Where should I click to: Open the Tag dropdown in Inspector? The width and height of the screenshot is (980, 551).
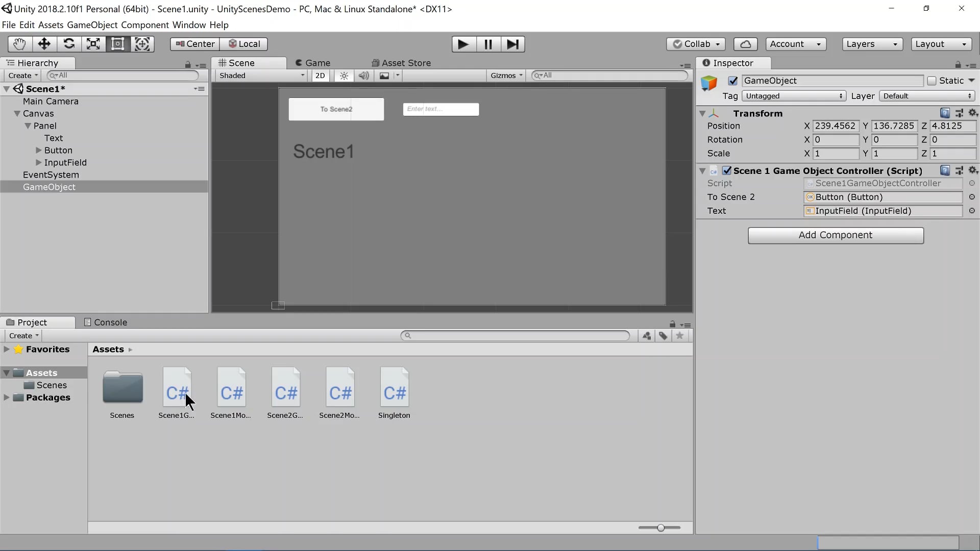pyautogui.click(x=794, y=96)
